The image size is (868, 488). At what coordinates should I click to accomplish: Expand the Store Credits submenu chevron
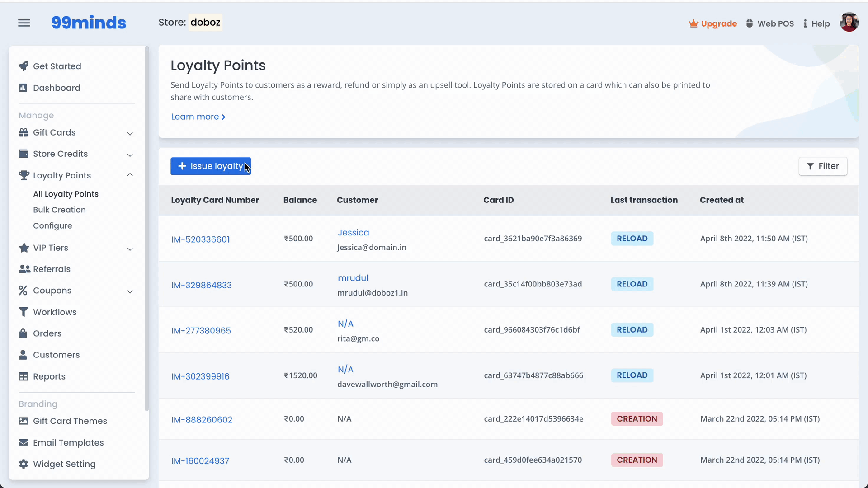tap(130, 155)
